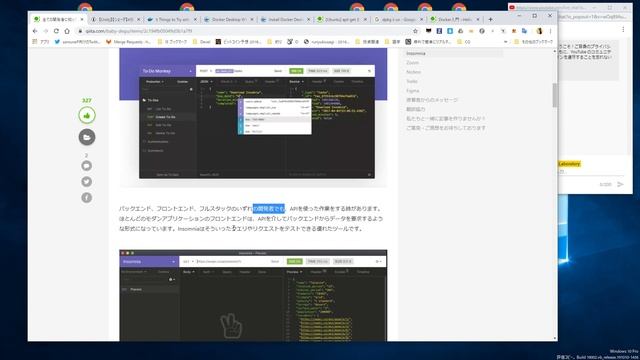Jump to Trello in table of contents
640x360 pixels.
point(412,81)
